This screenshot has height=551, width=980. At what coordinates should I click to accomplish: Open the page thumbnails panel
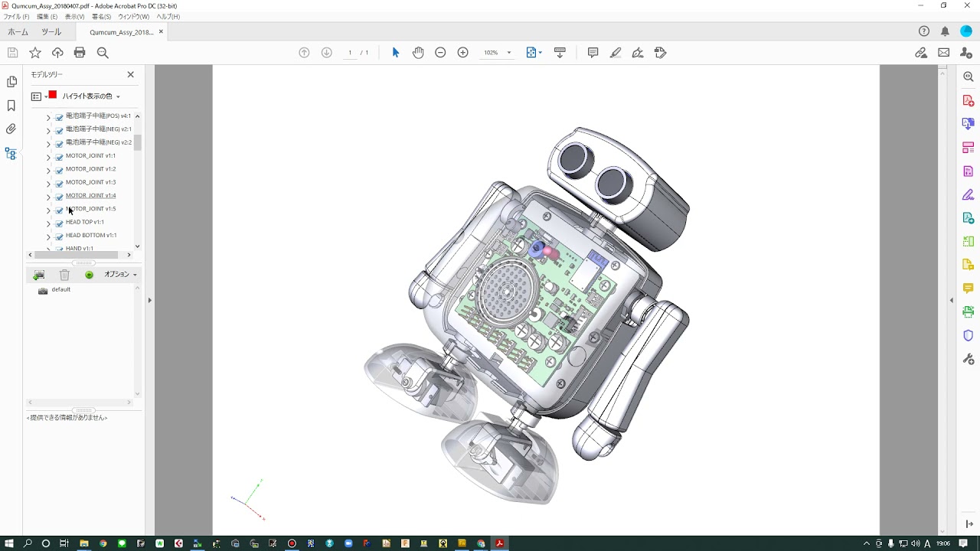[11, 82]
